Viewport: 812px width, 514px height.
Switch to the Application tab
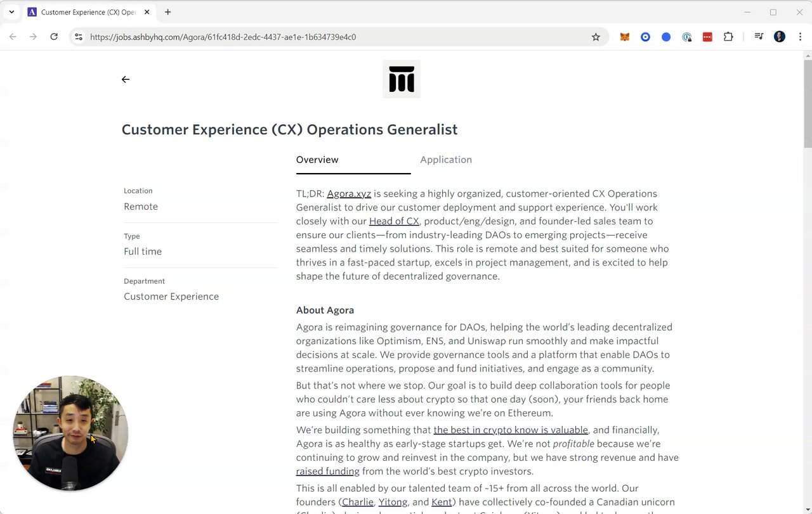(x=446, y=160)
